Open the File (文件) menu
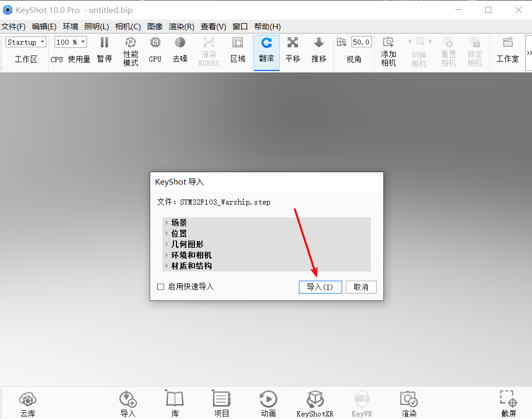532x419 pixels. coord(13,26)
